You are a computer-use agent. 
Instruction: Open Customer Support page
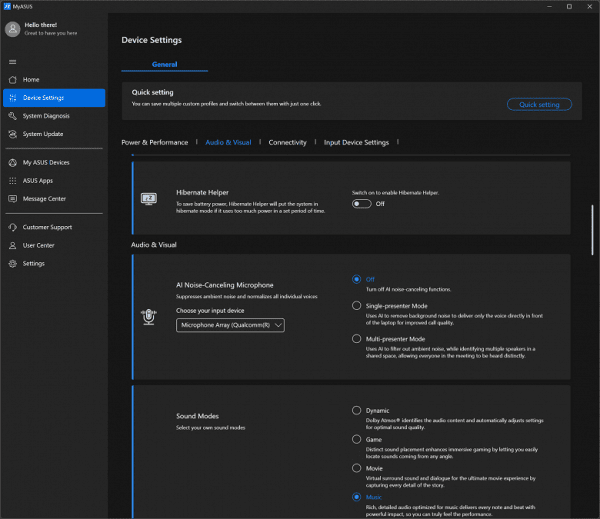[48, 227]
